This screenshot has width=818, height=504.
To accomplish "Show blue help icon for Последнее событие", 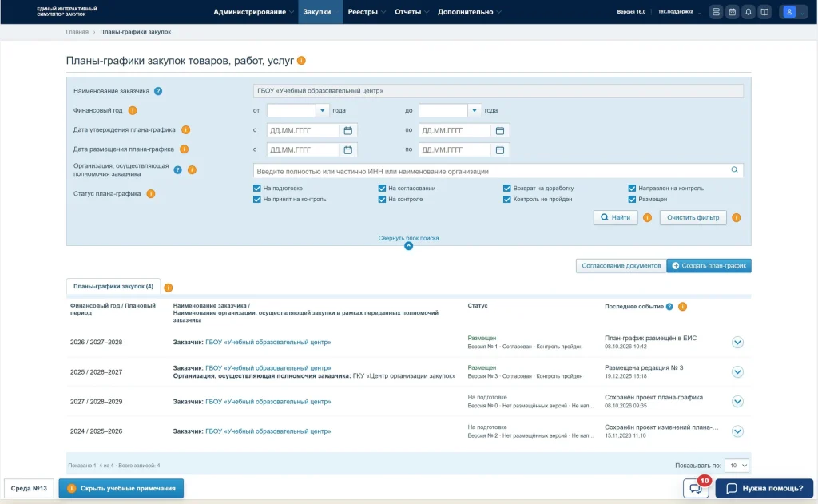I will 669,307.
